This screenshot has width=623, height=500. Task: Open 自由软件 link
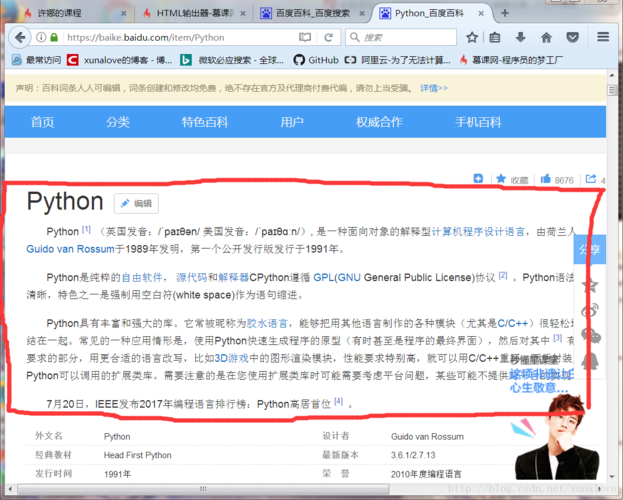pyautogui.click(x=142, y=277)
